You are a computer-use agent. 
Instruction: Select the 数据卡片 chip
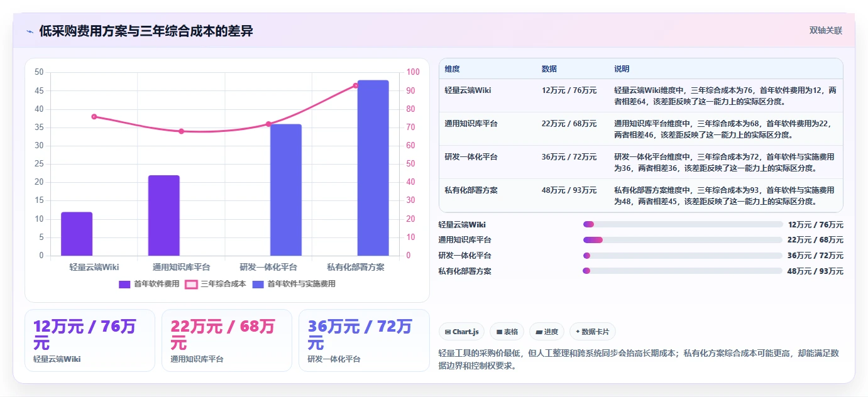(593, 332)
